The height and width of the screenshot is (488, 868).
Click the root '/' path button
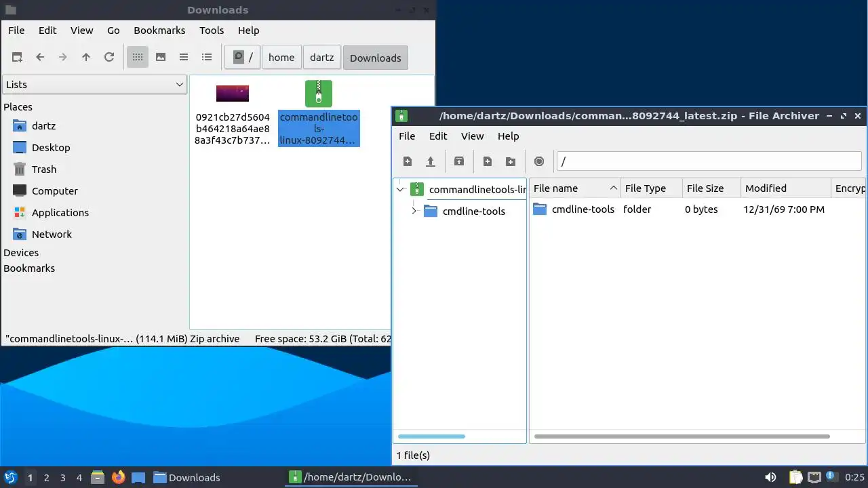coord(243,58)
